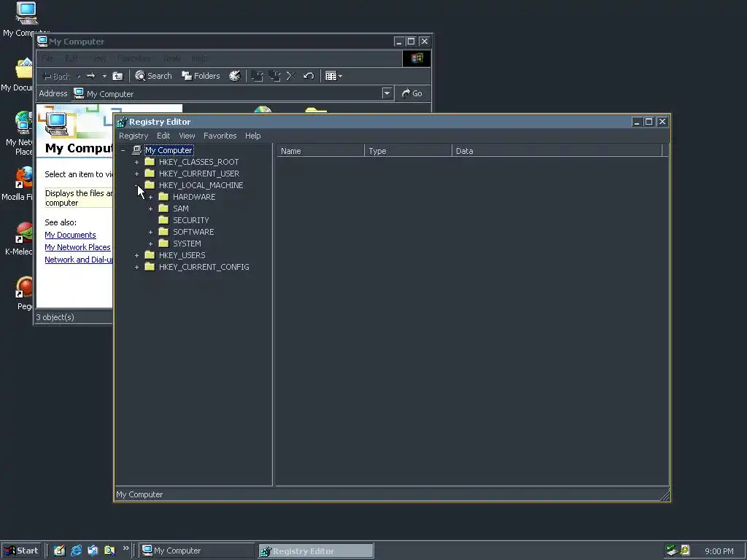Click the HARDWARE folder icon

point(163,197)
